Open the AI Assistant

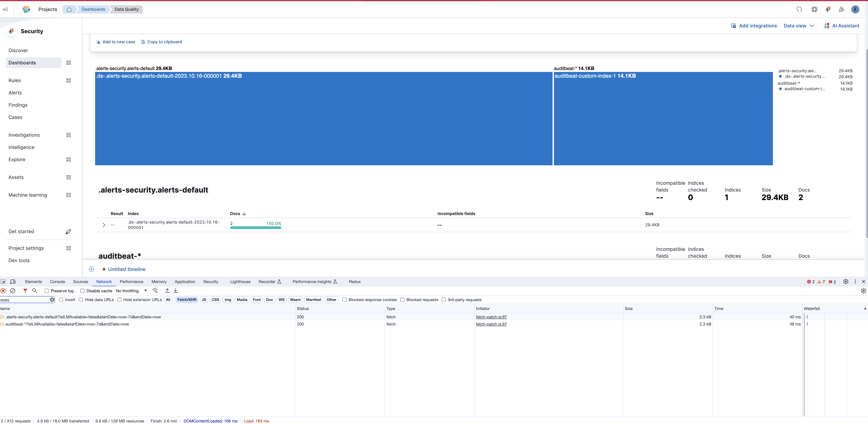(x=841, y=26)
